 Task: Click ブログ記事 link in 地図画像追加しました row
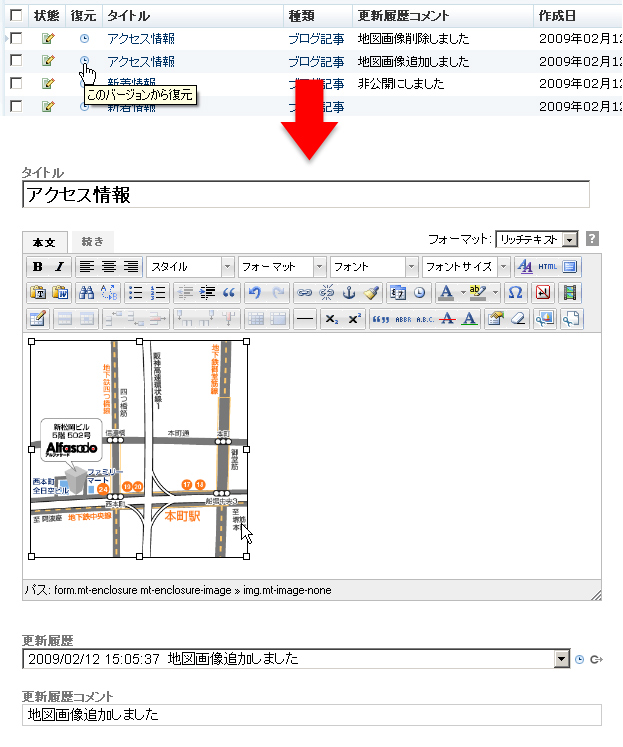click(x=316, y=61)
